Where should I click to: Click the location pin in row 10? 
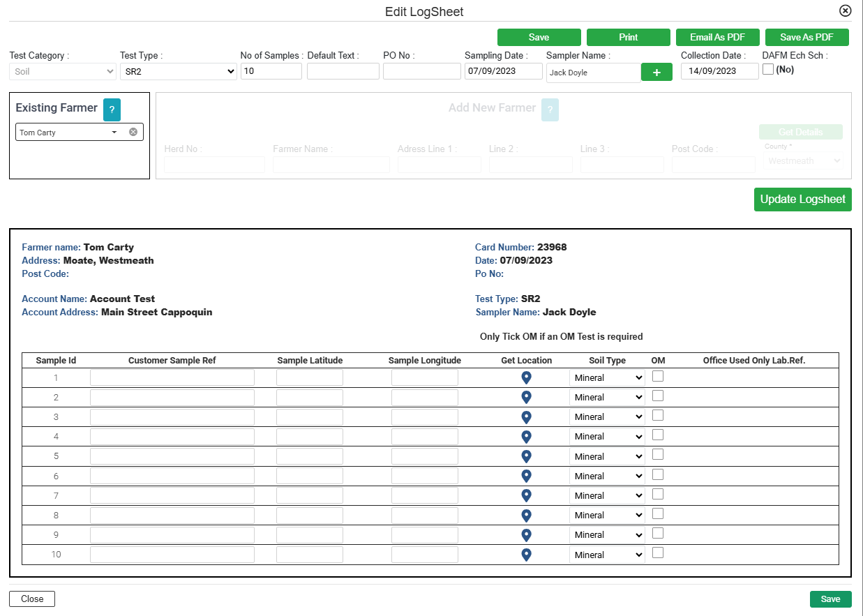coord(527,555)
